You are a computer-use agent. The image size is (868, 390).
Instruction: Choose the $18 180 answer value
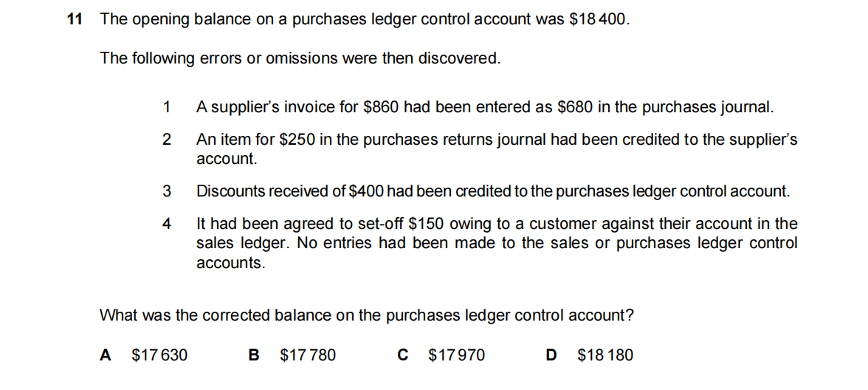pyautogui.click(x=605, y=355)
